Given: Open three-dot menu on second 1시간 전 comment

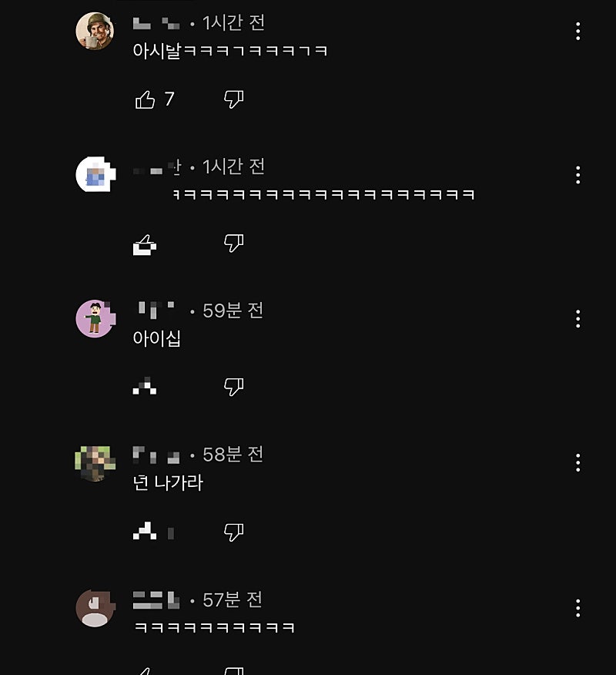Looking at the screenshot, I should (x=577, y=175).
